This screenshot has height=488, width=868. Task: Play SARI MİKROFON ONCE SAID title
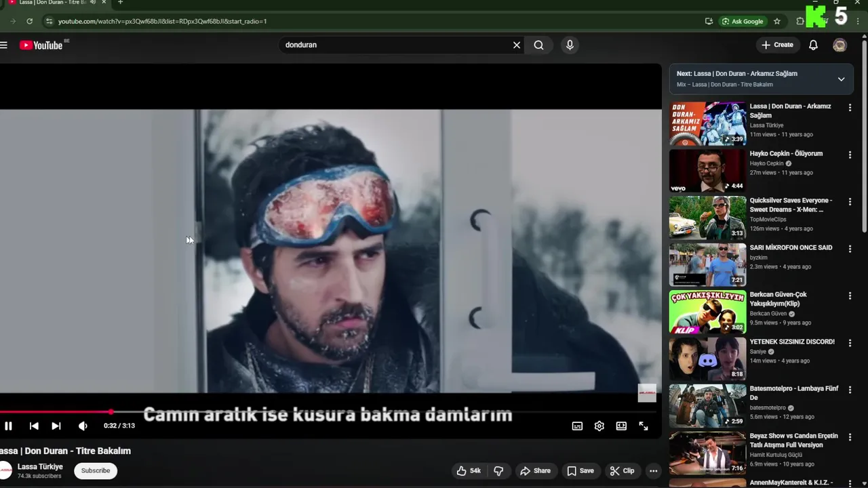pyautogui.click(x=791, y=247)
